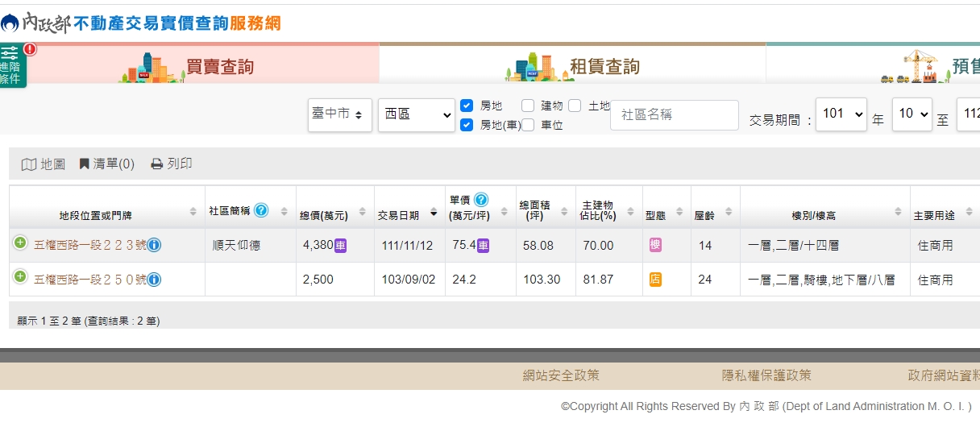Open the 網站安全政策 footer link
Screen dimensions: 980x431
[x=561, y=375]
